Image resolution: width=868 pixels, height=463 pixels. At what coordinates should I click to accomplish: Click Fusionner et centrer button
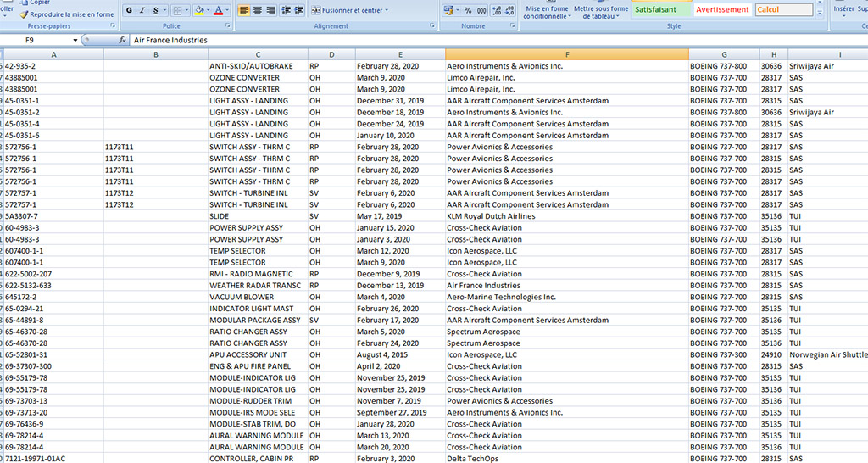(x=346, y=10)
